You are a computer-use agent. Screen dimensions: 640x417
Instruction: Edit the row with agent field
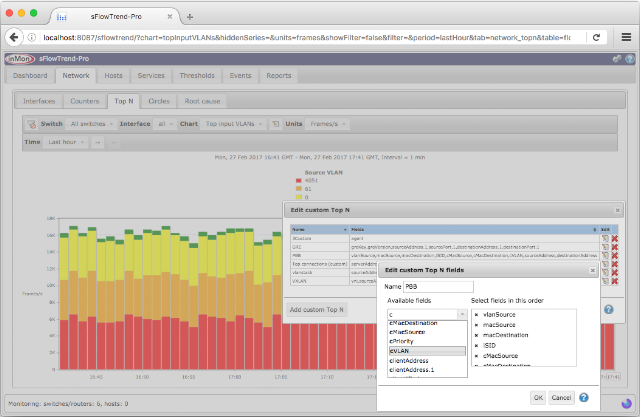(604, 238)
